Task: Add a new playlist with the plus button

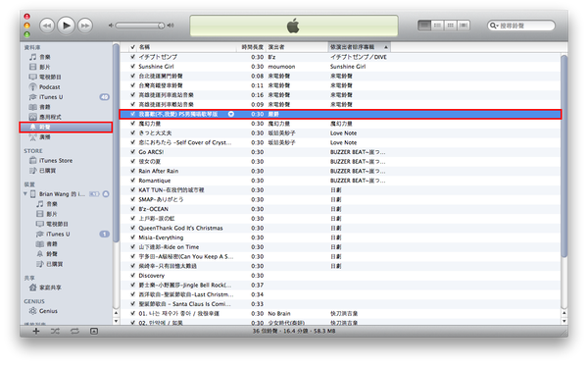Action: click(36, 331)
